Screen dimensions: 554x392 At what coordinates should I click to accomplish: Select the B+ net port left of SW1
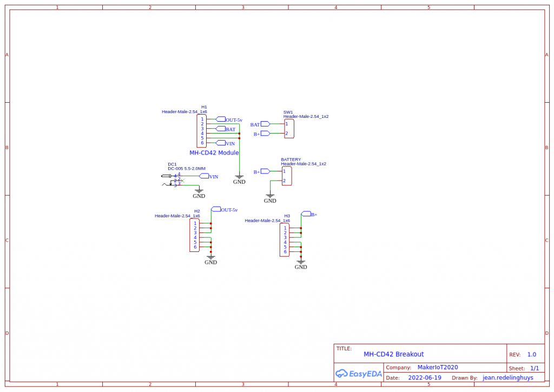[x=262, y=134]
